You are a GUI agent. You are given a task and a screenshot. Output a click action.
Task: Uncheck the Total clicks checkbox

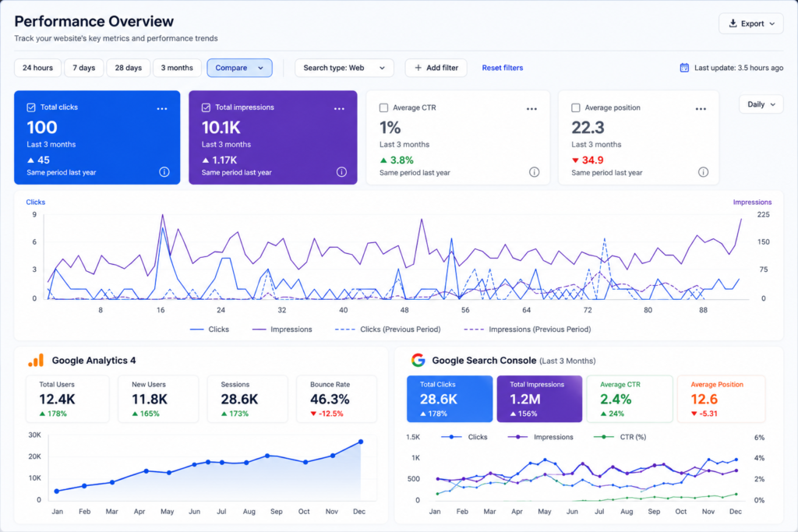31,107
